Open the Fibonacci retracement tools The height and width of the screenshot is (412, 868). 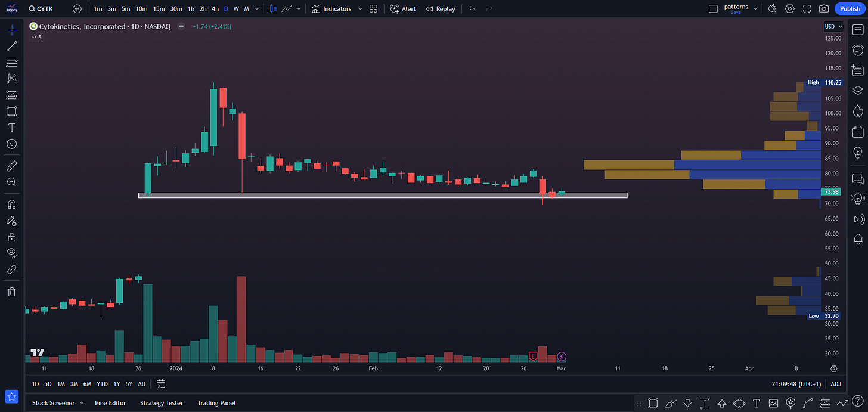pos(12,62)
